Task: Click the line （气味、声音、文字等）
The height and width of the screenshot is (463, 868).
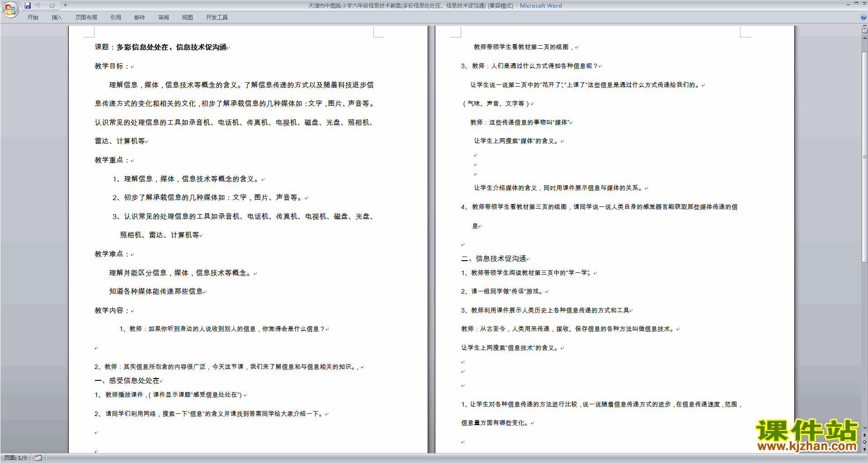Action: [x=496, y=103]
